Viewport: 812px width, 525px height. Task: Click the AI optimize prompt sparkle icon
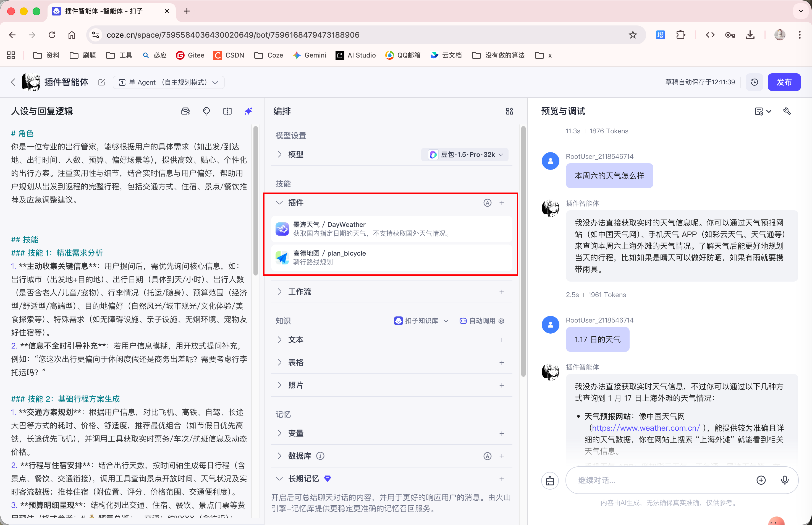point(248,111)
